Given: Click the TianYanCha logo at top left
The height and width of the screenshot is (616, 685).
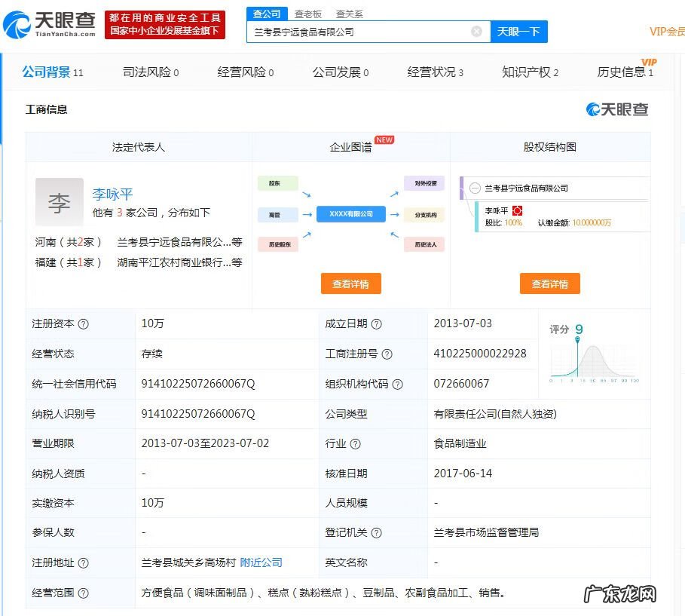Looking at the screenshot, I should 50,25.
